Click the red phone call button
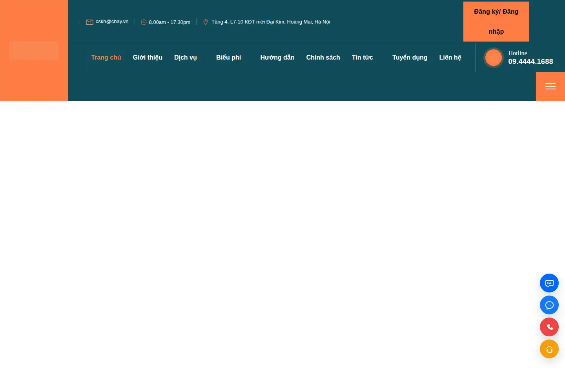Image resolution: width=565 pixels, height=392 pixels. [549, 327]
